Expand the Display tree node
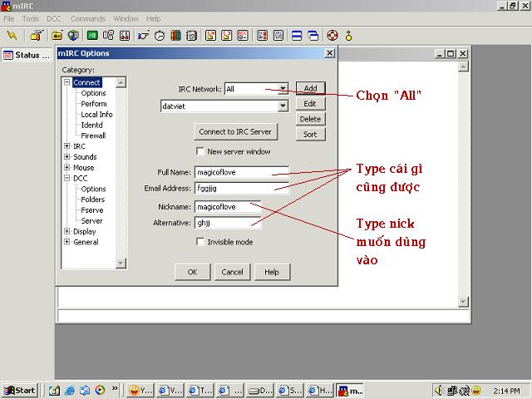532x399 pixels. pyautogui.click(x=66, y=231)
